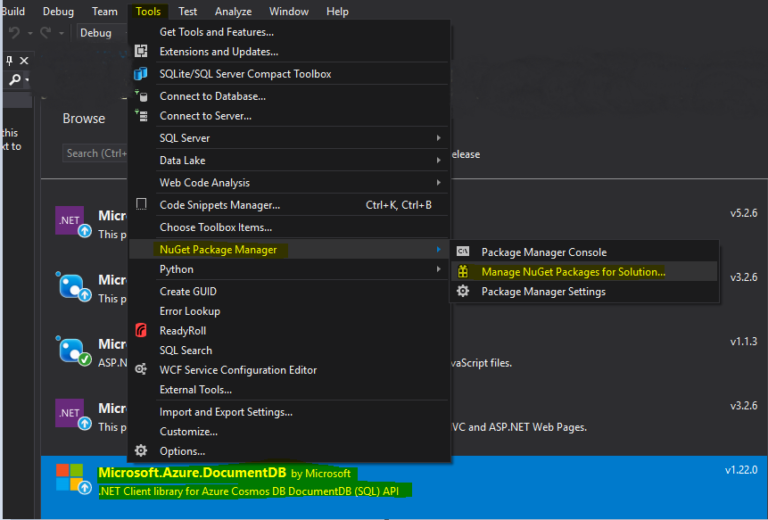Click version label v1.22.0
Viewport: 768px width, 520px height.
pos(741,470)
